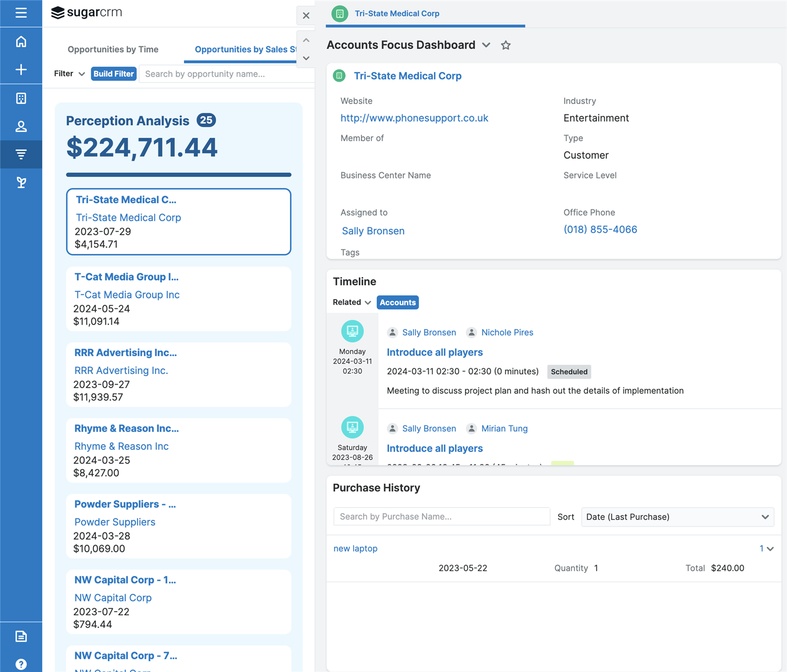The image size is (787, 672).
Task: Open the help question mark icon
Action: coord(21,664)
